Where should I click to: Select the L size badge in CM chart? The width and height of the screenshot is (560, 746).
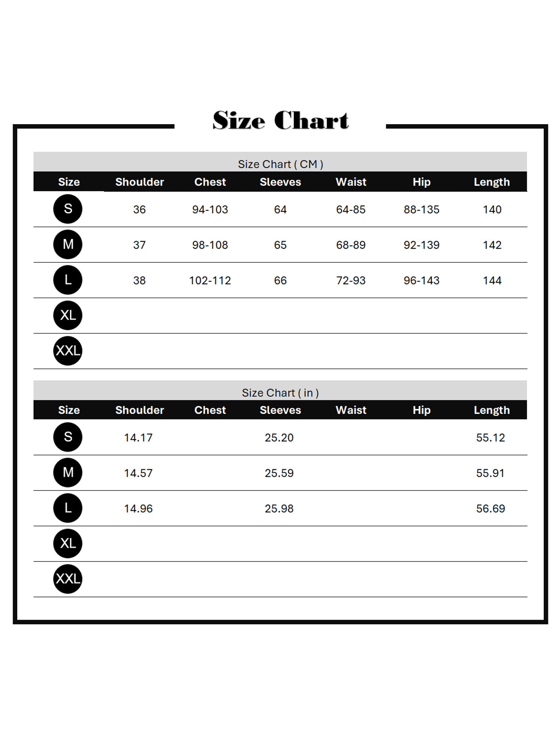(68, 280)
